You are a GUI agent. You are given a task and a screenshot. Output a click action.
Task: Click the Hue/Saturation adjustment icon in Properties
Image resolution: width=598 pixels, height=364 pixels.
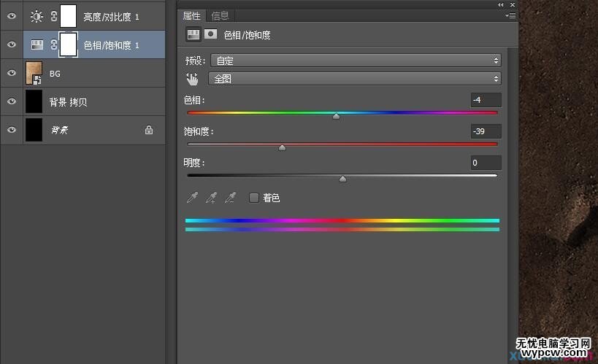(x=193, y=34)
